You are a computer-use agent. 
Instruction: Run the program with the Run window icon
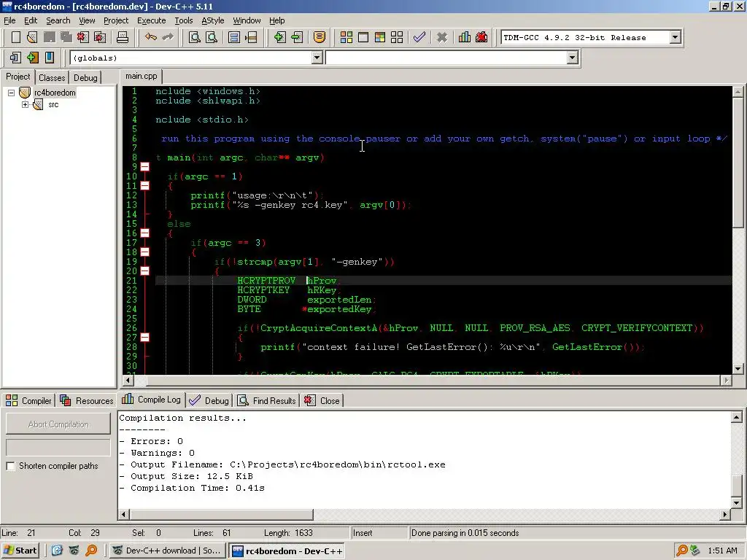363,37
